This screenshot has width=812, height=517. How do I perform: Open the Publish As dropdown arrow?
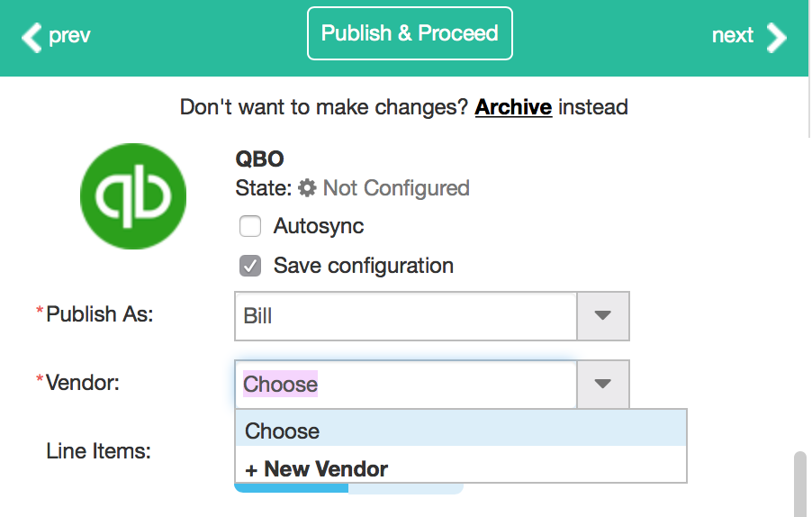click(603, 315)
